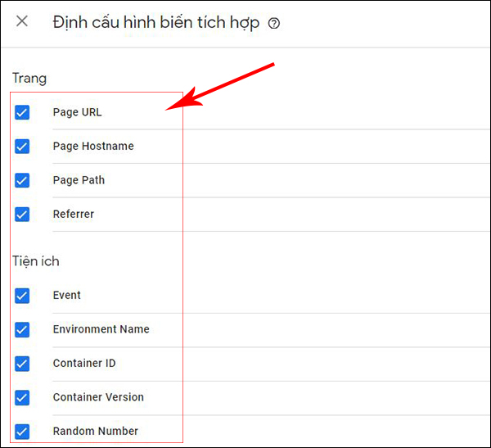Select the Environment Name label
The image size is (491, 448).
pos(101,329)
